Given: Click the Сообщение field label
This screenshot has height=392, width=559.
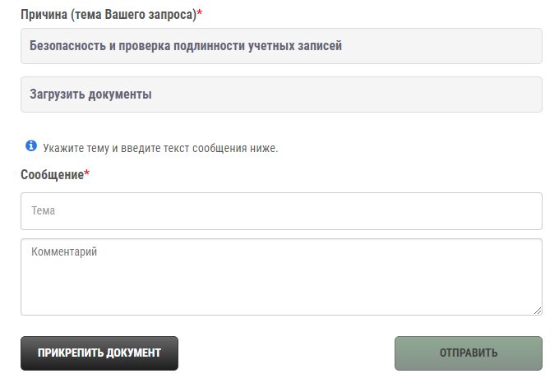Looking at the screenshot, I should point(52,174).
